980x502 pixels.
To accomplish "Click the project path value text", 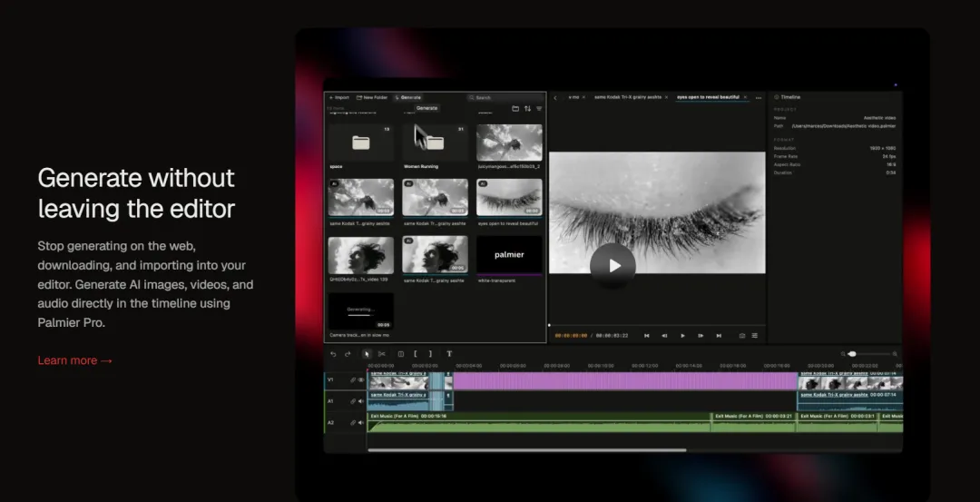I will [843, 125].
